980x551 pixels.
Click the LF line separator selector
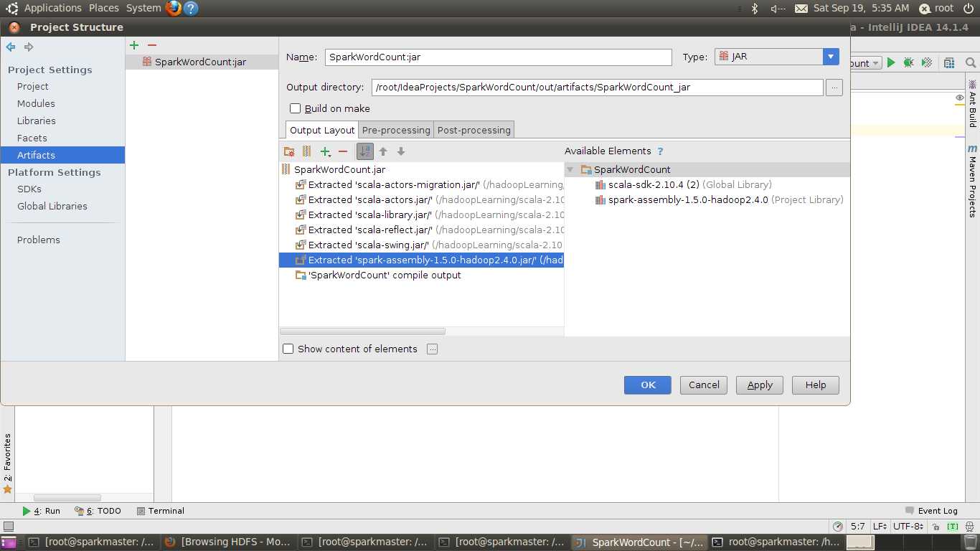879,527
